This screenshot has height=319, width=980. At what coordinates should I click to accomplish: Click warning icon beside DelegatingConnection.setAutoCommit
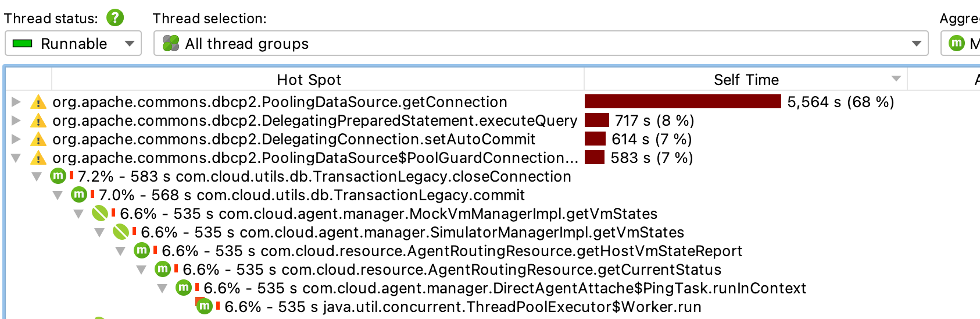click(x=38, y=140)
